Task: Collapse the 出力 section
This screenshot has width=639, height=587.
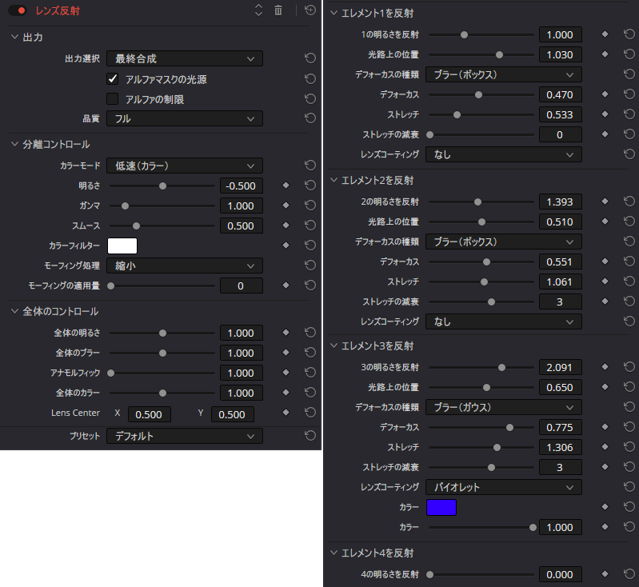Action: (15, 37)
